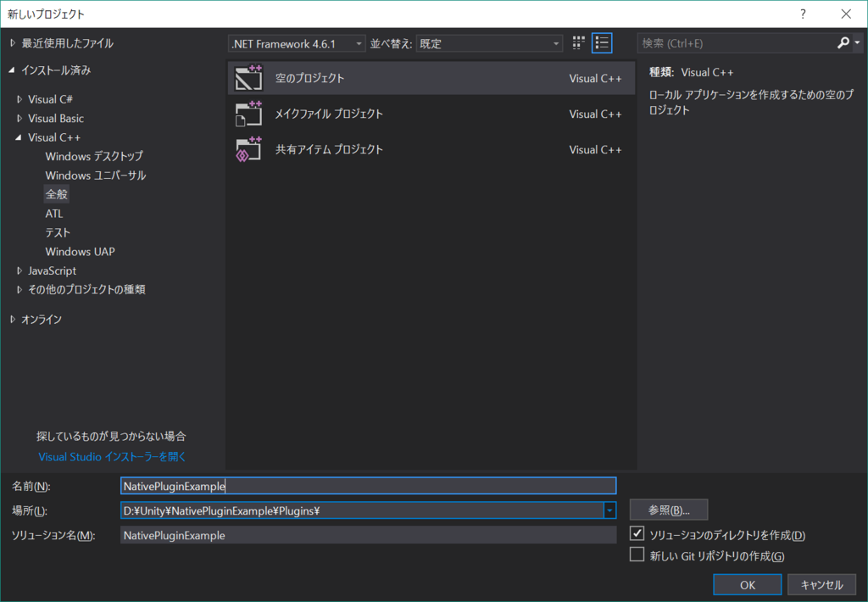Image resolution: width=868 pixels, height=602 pixels.
Task: Expand the オンライン node
Action: 13,319
